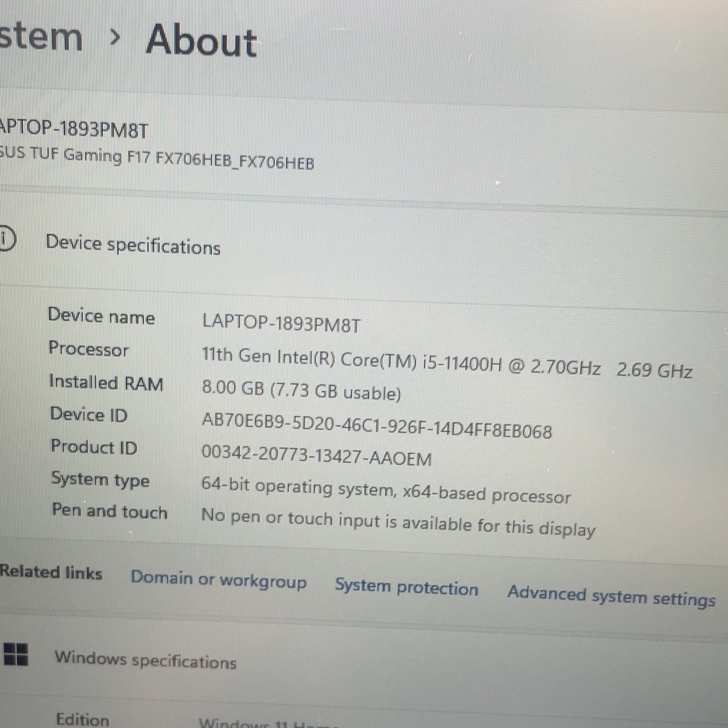This screenshot has width=728, height=728.
Task: Click the Edition label
Action: pos(83,719)
